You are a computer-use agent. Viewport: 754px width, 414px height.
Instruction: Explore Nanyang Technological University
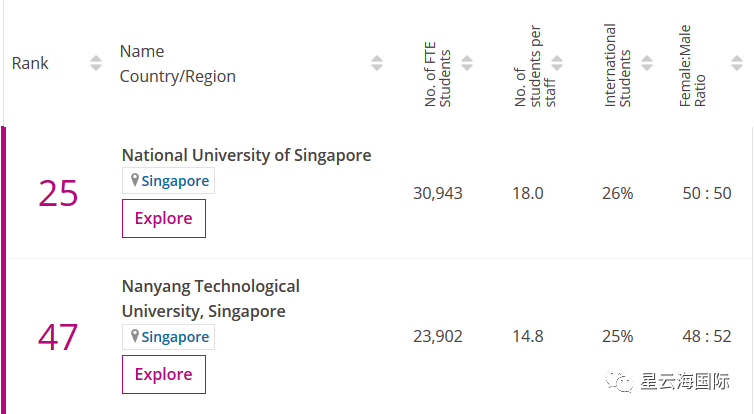tap(164, 374)
